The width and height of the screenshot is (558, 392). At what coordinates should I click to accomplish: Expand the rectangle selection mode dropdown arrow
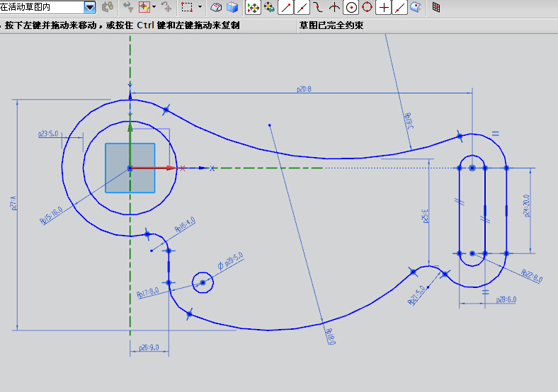click(x=200, y=7)
